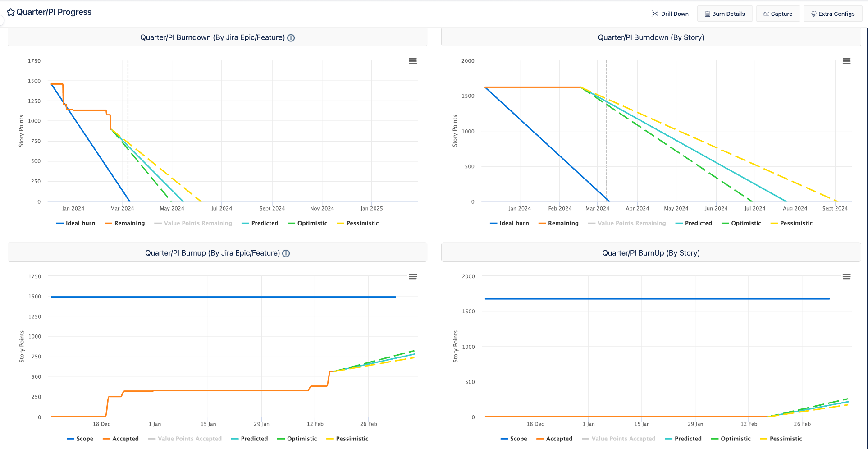The height and width of the screenshot is (449, 868).
Task: Click the Drill Down icon
Action: pyautogui.click(x=655, y=14)
